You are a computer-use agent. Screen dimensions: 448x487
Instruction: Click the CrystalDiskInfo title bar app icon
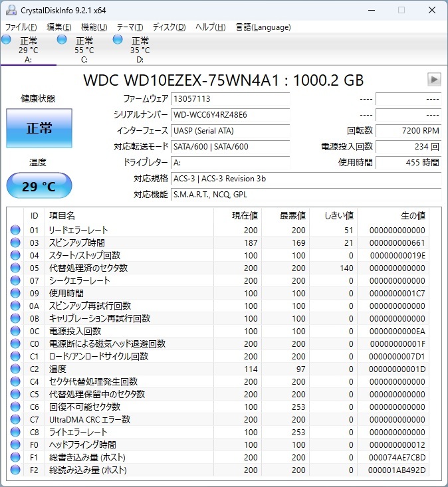(x=11, y=10)
